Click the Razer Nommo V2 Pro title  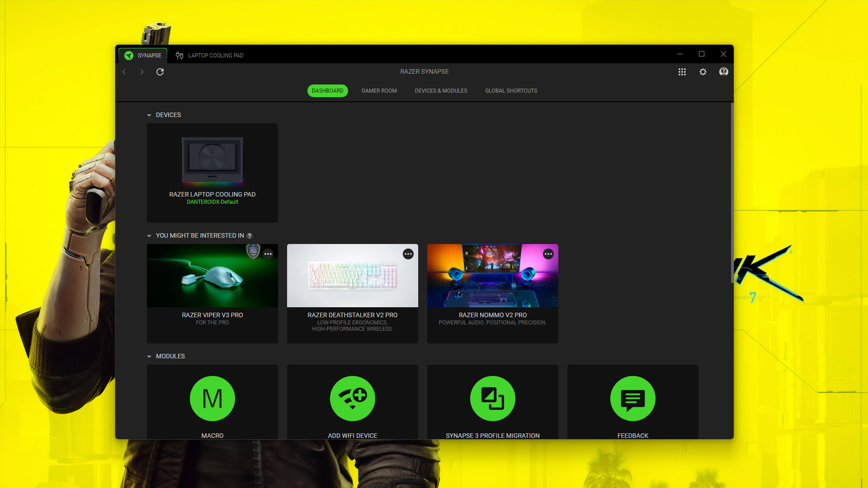(x=493, y=315)
